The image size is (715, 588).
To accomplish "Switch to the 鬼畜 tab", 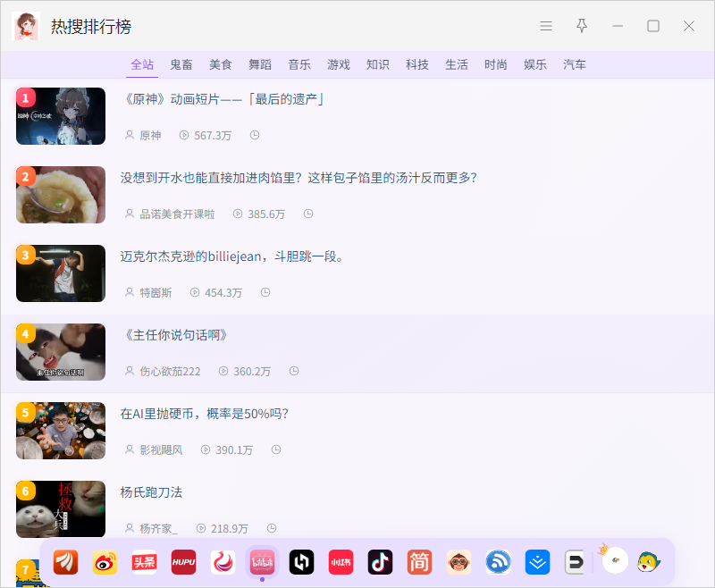I will (x=181, y=64).
